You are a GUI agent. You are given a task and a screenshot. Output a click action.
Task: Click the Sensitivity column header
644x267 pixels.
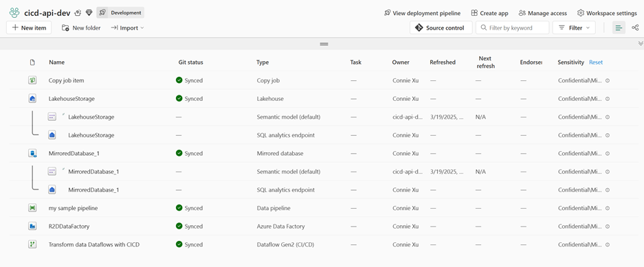571,62
